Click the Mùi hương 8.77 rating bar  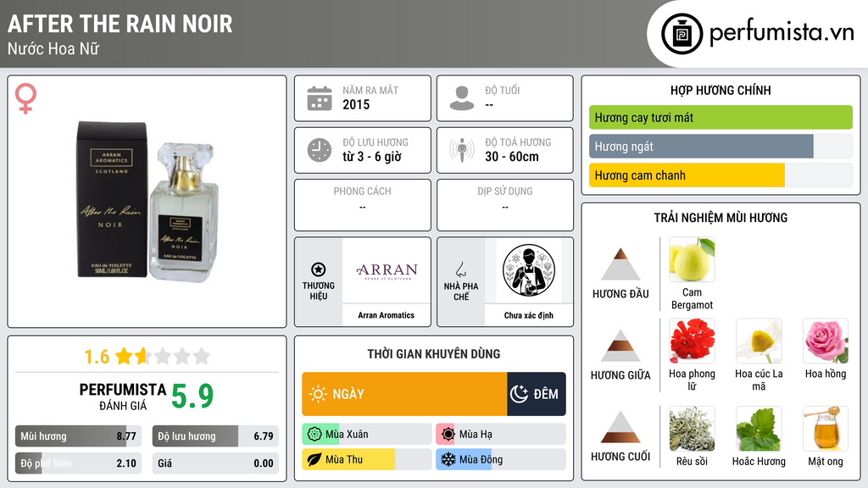78,436
